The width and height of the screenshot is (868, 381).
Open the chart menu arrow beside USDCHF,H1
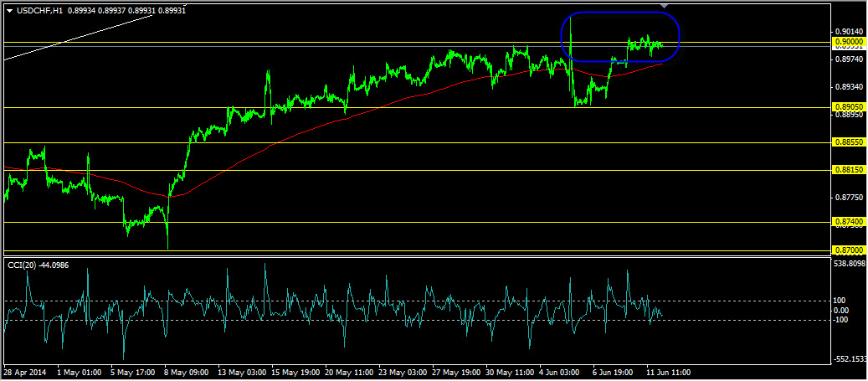9,10
